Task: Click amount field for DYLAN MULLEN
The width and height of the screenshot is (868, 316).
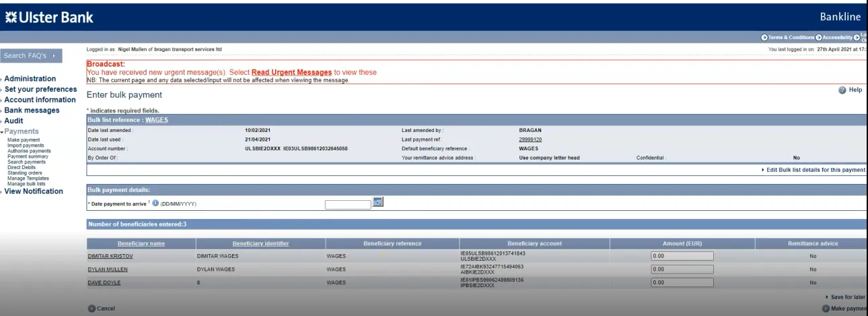Action: (682, 270)
